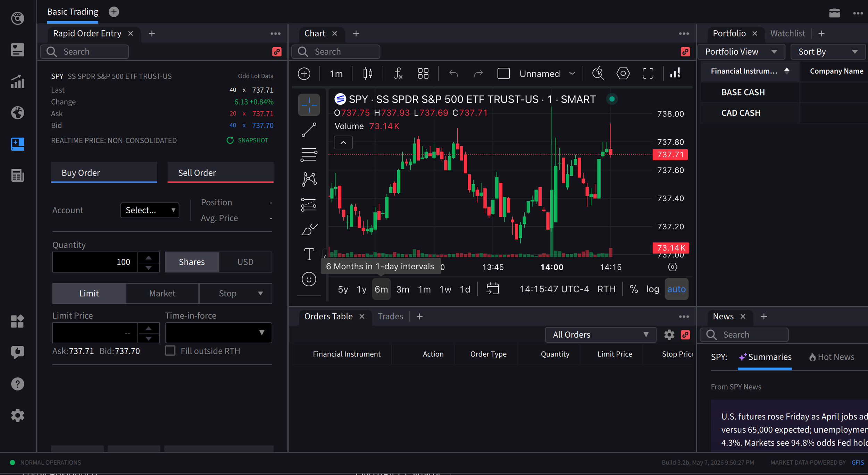Switch to the Trades tab
Image resolution: width=868 pixels, height=475 pixels.
click(x=390, y=317)
